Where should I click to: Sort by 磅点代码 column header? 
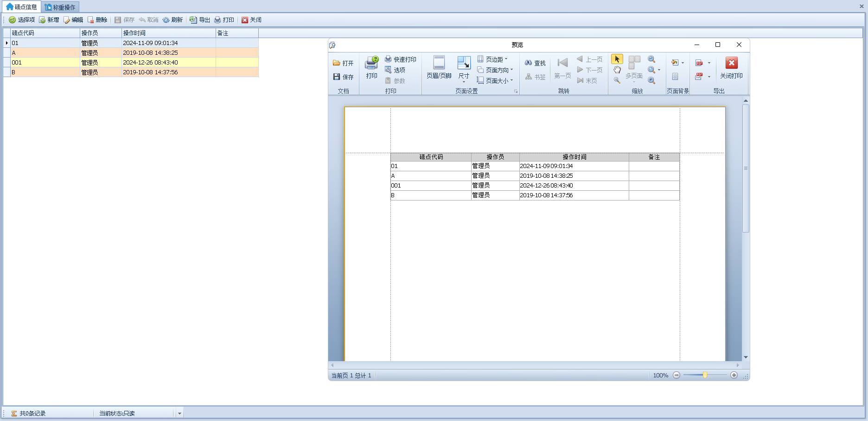[x=45, y=33]
